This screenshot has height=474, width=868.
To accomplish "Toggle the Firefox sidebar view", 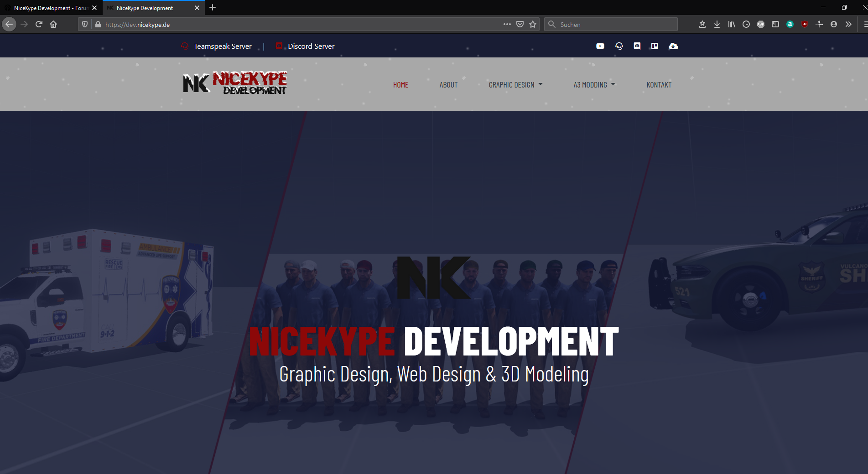I will tap(775, 25).
